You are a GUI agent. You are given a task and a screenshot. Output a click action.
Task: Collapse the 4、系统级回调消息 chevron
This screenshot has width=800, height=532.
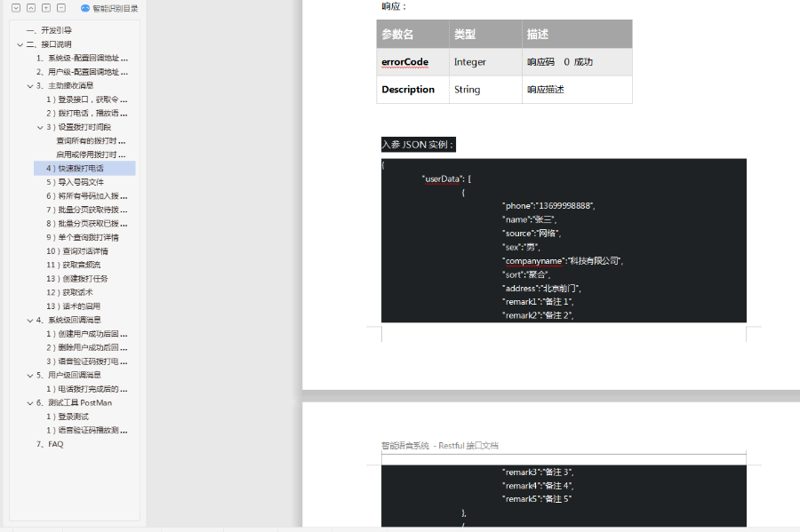[30, 320]
